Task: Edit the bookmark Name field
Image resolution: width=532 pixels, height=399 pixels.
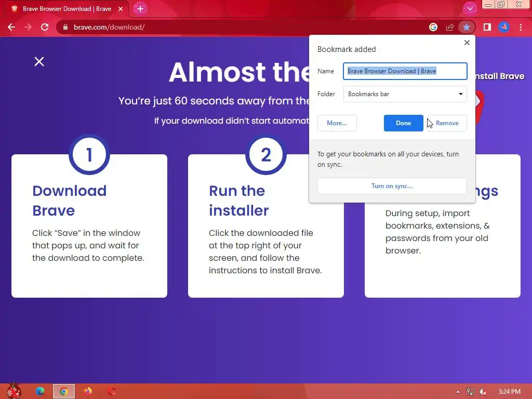Action: pos(405,71)
